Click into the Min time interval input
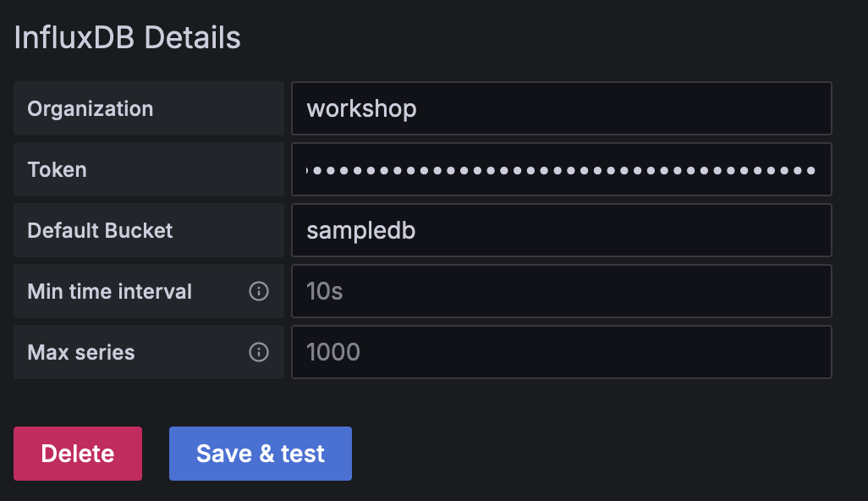Screen dimensions: 868x501 561,291
